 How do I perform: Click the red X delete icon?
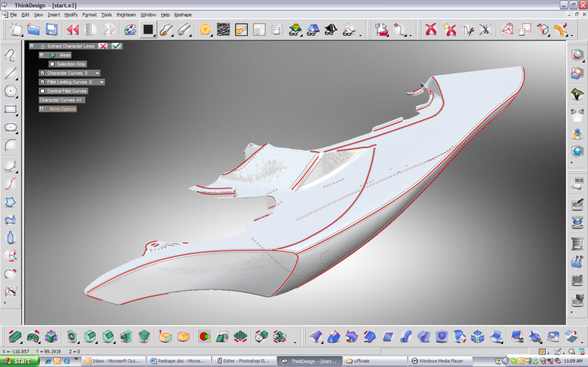coord(431,29)
